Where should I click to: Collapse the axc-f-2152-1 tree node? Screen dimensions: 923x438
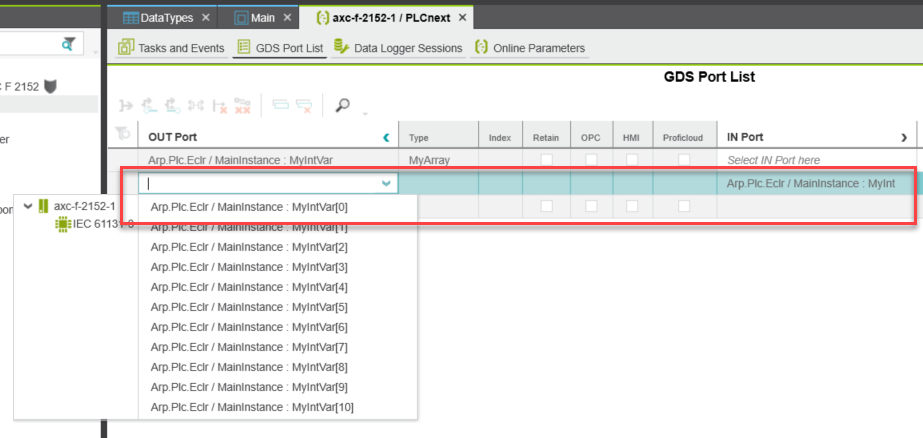pos(28,206)
